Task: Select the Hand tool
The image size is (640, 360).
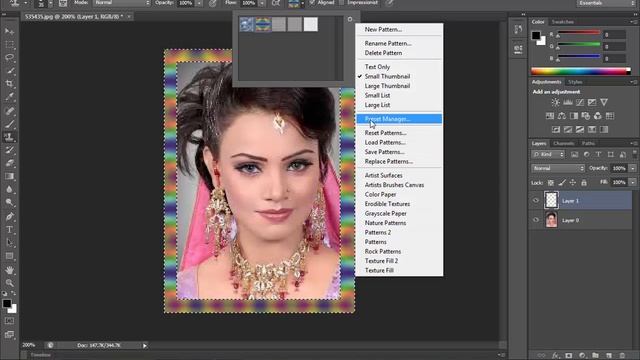Action: click(x=9, y=270)
